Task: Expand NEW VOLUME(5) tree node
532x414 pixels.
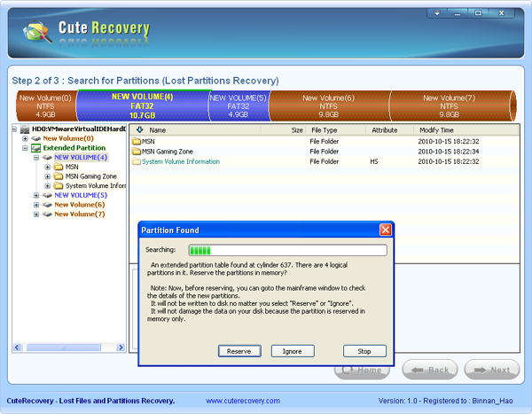Action: [x=36, y=195]
